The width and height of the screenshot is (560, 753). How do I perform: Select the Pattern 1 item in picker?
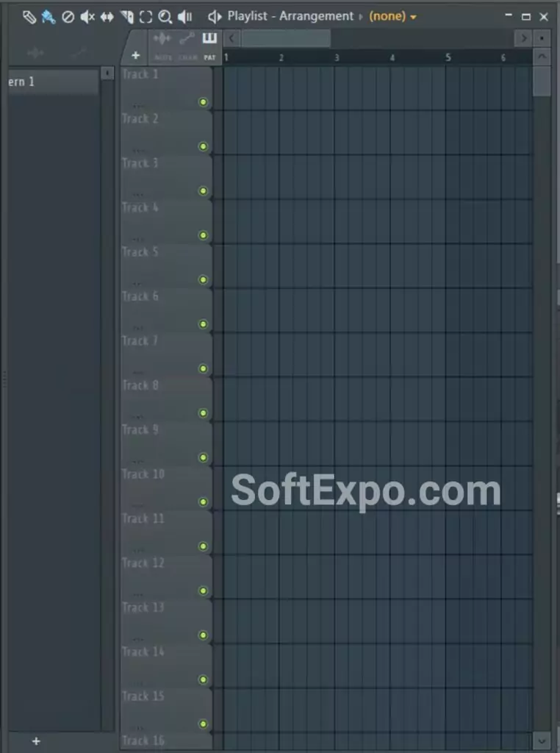click(53, 82)
